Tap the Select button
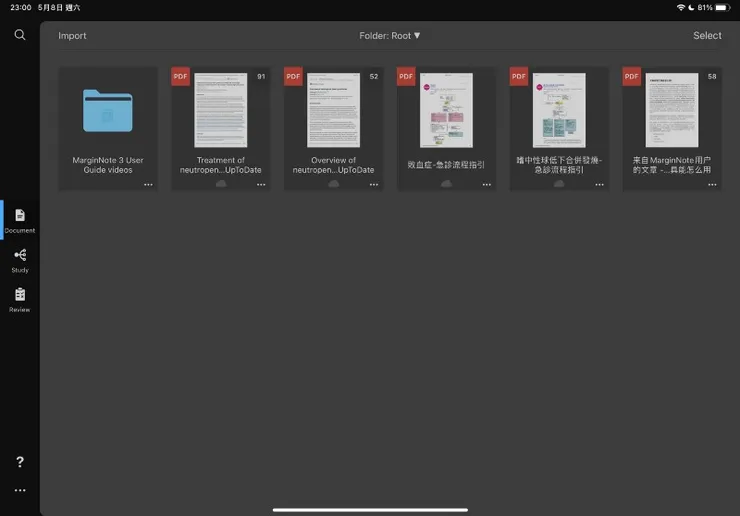 (707, 35)
